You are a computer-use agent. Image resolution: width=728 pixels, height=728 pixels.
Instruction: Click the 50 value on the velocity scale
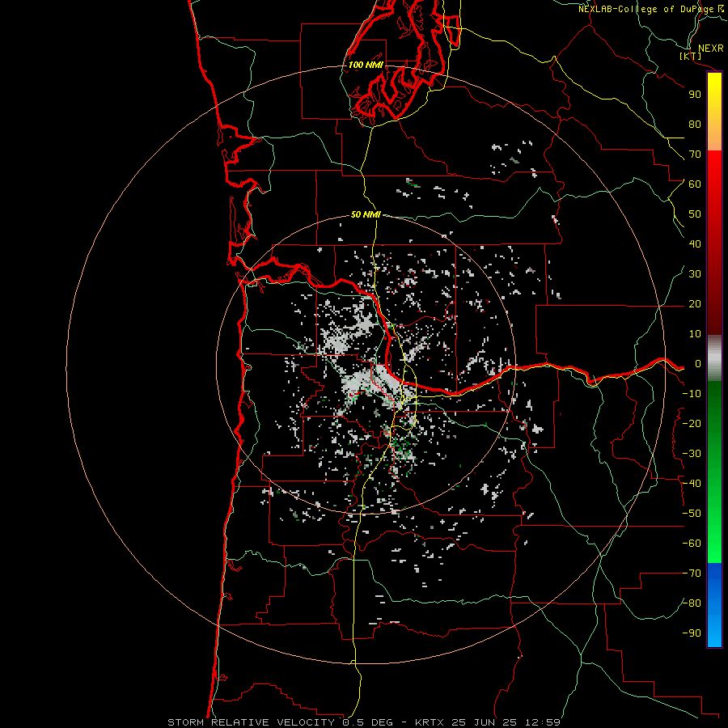695,214
